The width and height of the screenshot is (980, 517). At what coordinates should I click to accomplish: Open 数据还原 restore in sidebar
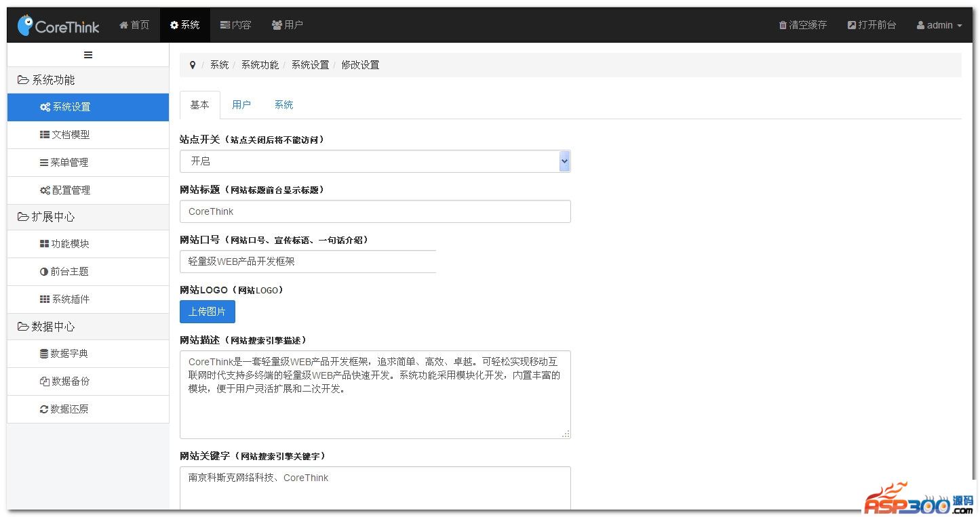[64, 409]
